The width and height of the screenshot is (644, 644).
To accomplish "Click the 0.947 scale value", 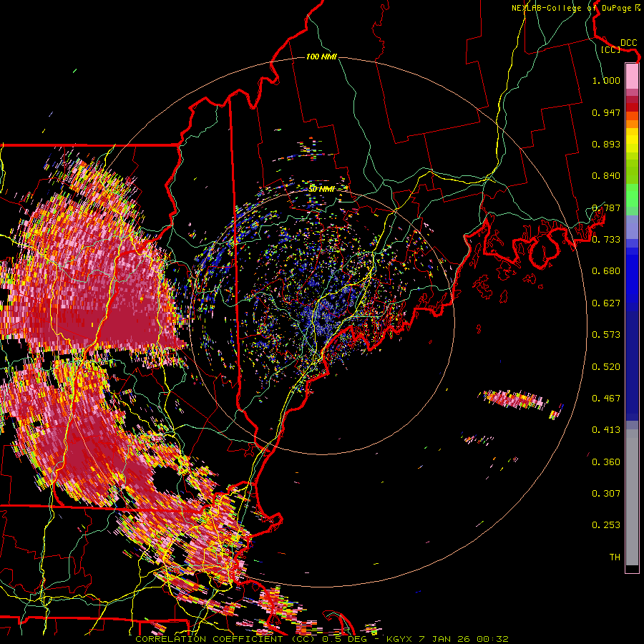I will pos(606,112).
